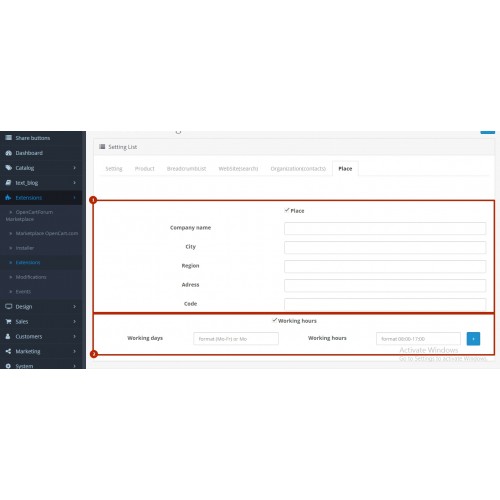Click the Share buttons list icon
The width and height of the screenshot is (500, 500).
coord(9,138)
